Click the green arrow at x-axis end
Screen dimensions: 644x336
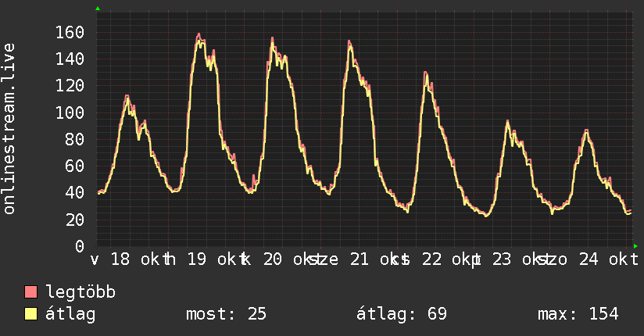coord(635,246)
